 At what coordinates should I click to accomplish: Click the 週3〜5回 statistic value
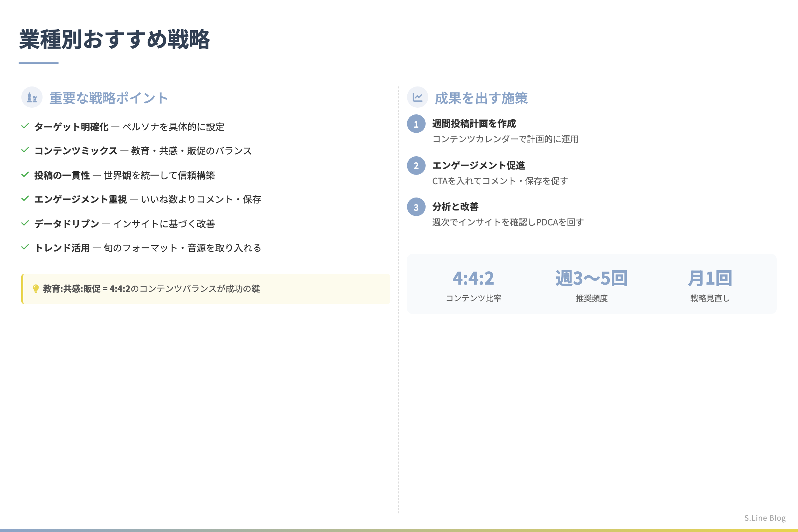pos(592,278)
